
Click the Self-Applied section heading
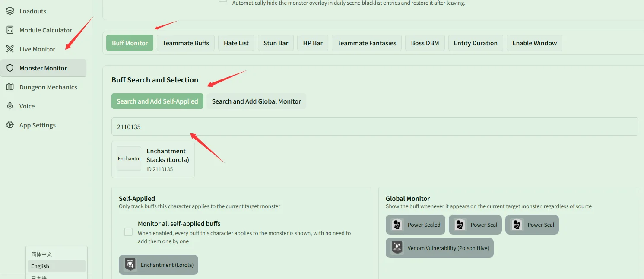click(x=137, y=198)
